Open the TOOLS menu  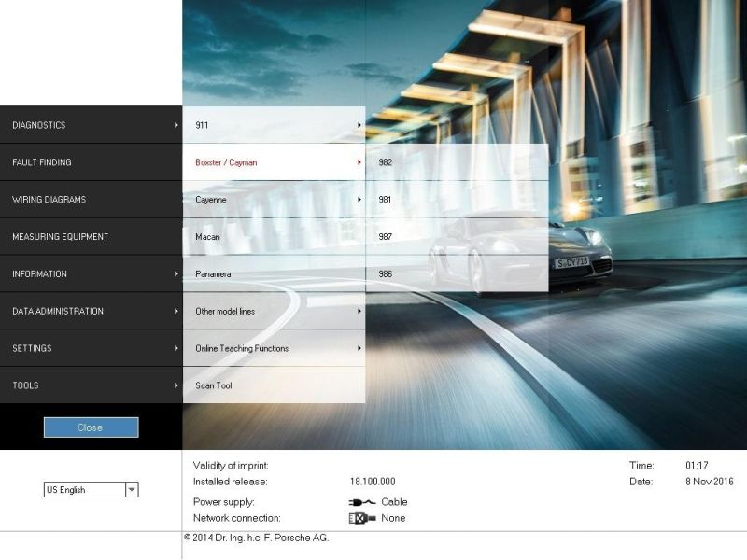pyautogui.click(x=91, y=385)
